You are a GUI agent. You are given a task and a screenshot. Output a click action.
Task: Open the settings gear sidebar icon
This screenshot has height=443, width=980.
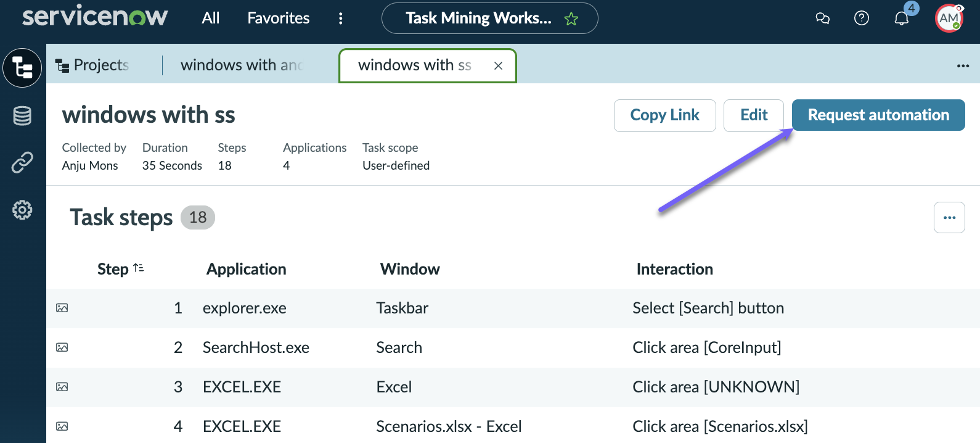pos(22,210)
